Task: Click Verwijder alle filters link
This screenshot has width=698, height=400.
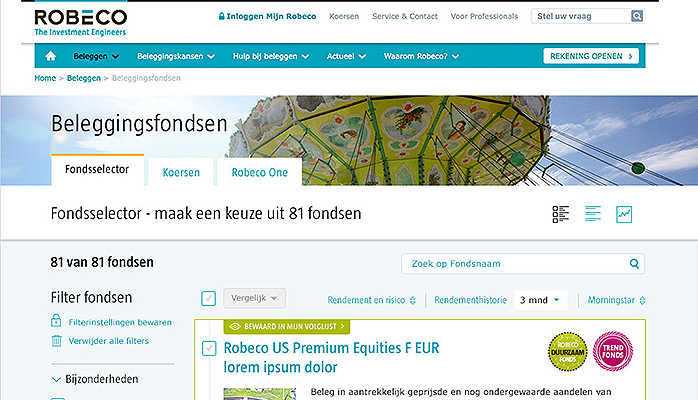Action: (x=109, y=341)
